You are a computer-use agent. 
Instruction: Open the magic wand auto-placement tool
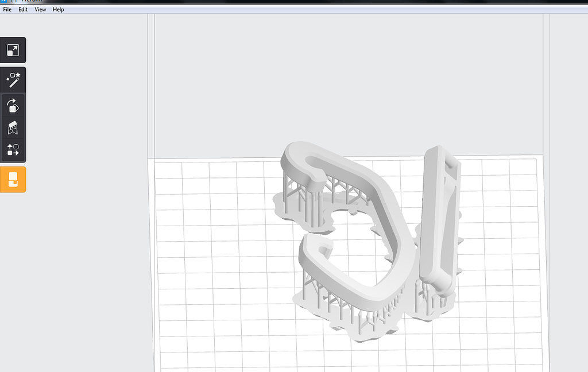tap(13, 79)
